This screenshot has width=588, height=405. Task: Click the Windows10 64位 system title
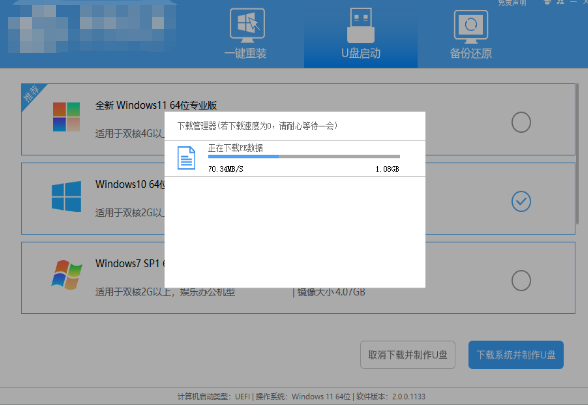(x=130, y=184)
